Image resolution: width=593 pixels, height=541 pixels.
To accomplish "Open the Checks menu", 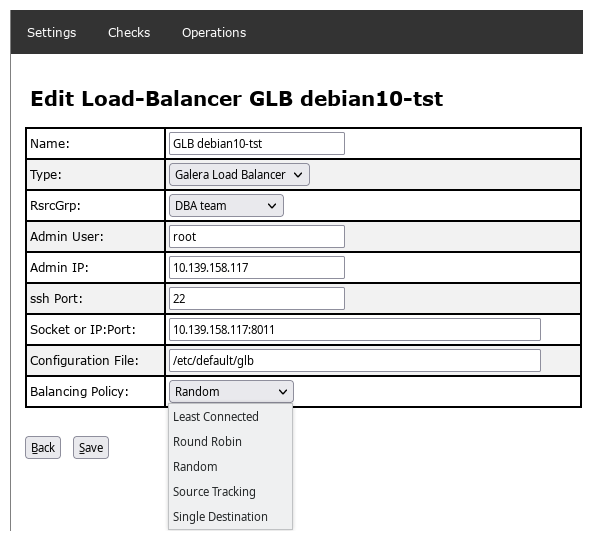I will click(x=129, y=33).
